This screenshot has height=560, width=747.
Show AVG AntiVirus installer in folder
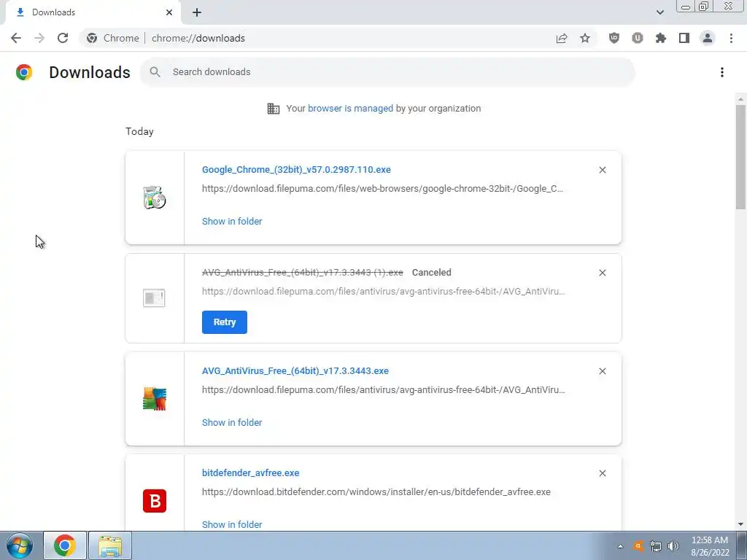(232, 422)
